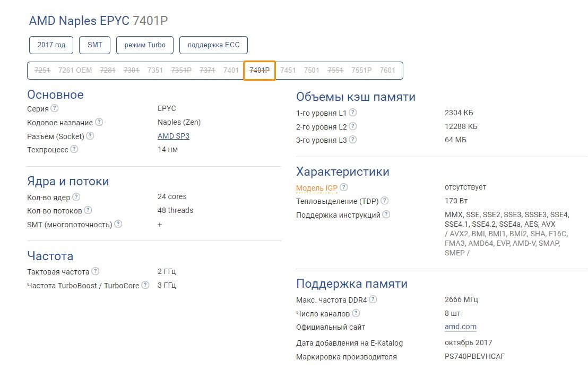Click help icon next to SMT (многопоточность)
Viewport: 588px width, 369px height.
pos(118,224)
